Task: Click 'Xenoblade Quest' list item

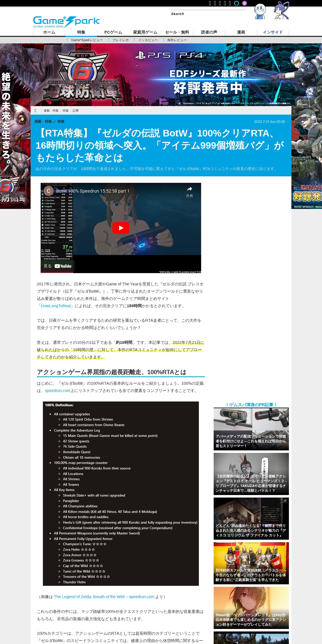Action: click(x=76, y=452)
